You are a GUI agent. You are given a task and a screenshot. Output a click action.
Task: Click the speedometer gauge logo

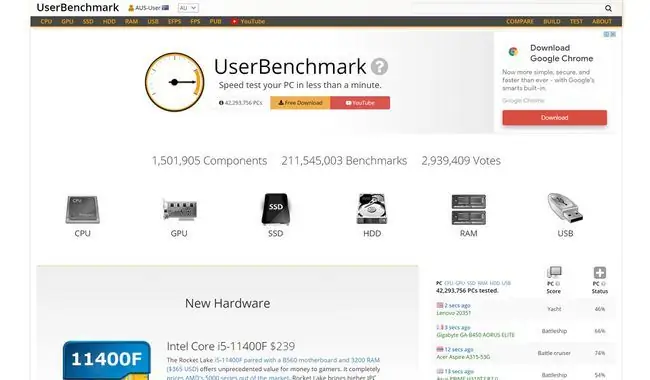click(175, 82)
